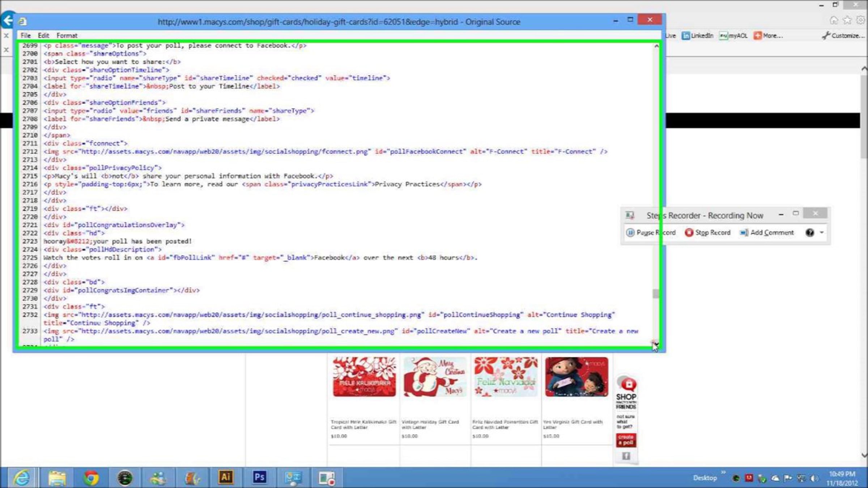Click Vintage Holiday Gift Card thumbnail
Image resolution: width=868 pixels, height=488 pixels.
point(435,377)
